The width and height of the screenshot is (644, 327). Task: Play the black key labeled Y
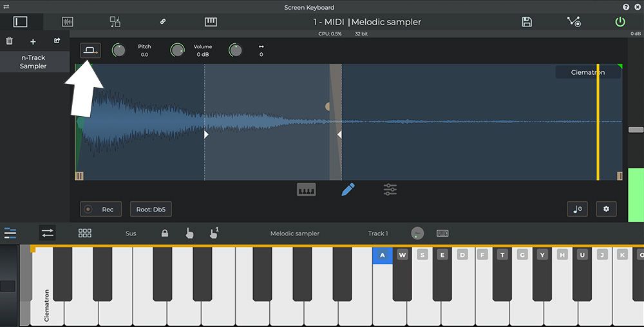point(542,275)
